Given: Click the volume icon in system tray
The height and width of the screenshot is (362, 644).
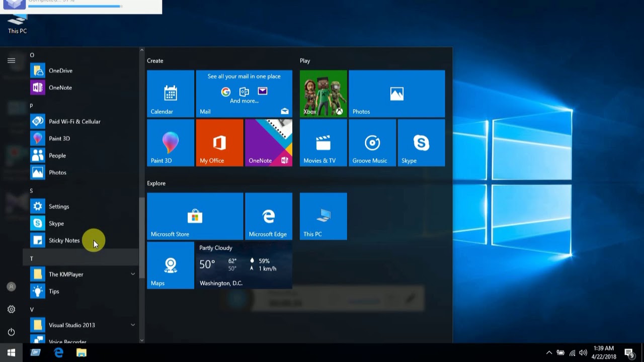Looking at the screenshot, I should click(x=583, y=353).
